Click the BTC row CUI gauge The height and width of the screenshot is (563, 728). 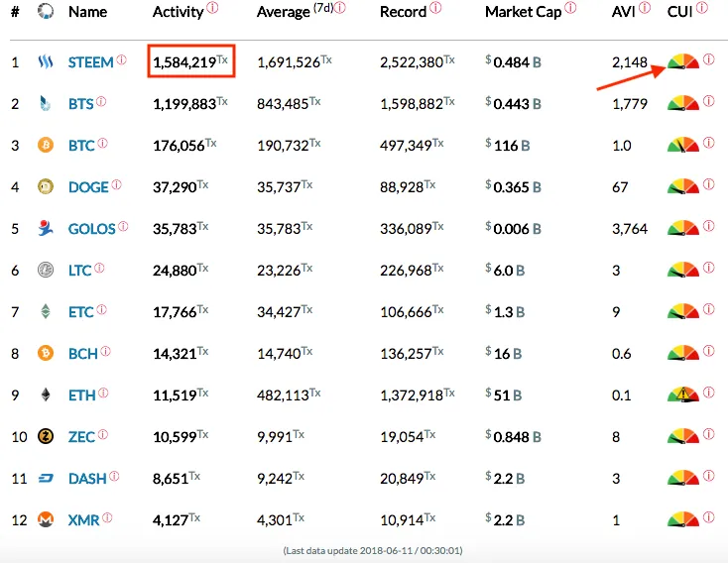(683, 145)
